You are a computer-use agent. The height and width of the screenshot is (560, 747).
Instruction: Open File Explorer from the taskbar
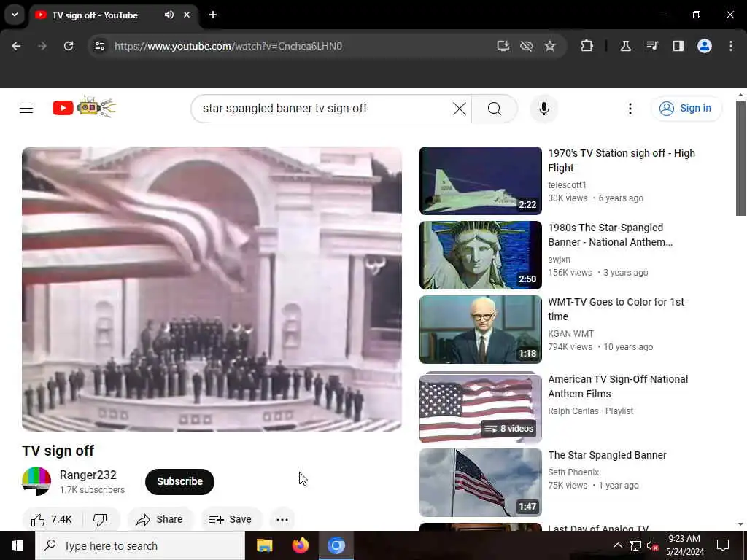(x=264, y=545)
